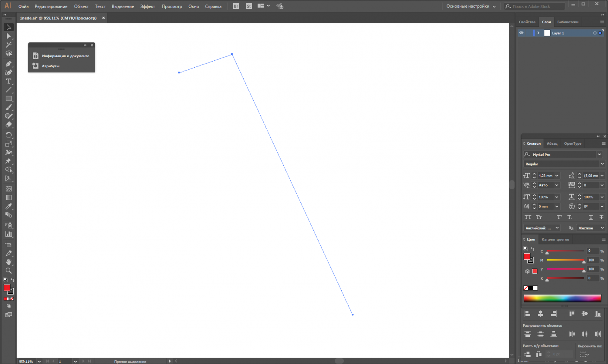Toggle All Caps (TT) text style
The width and height of the screenshot is (608, 364).
[528, 217]
